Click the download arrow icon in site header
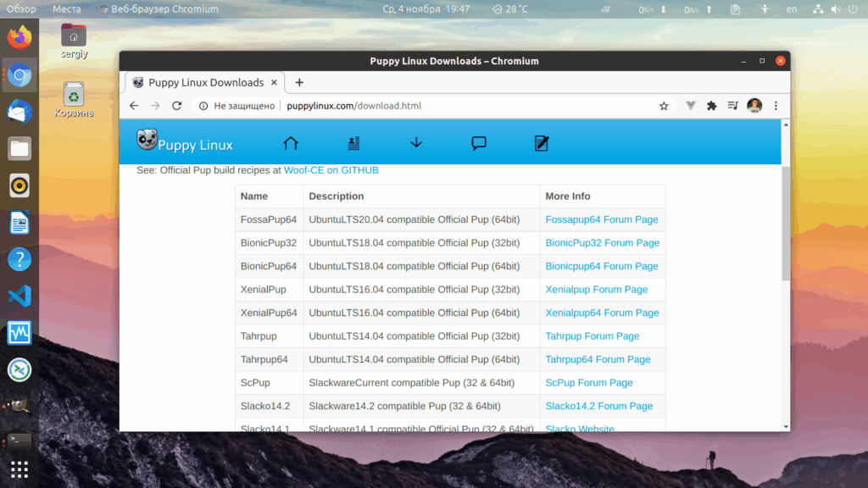This screenshot has height=488, width=868. (416, 143)
